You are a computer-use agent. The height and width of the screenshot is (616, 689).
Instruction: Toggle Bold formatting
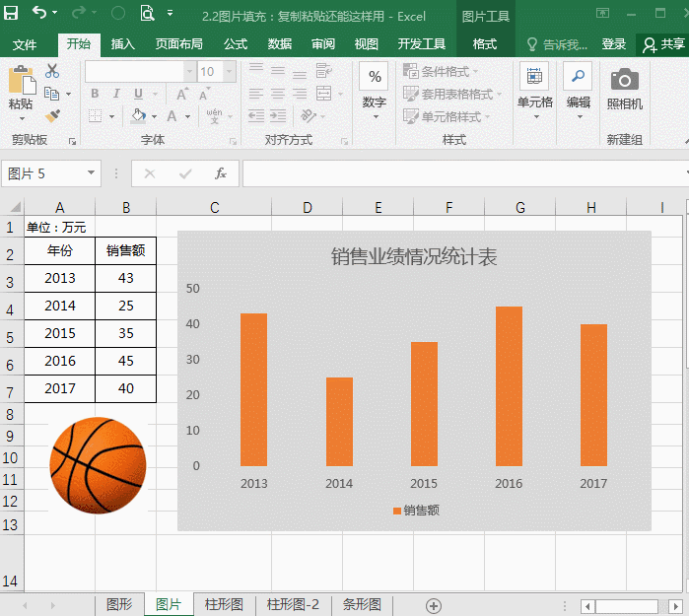point(95,94)
